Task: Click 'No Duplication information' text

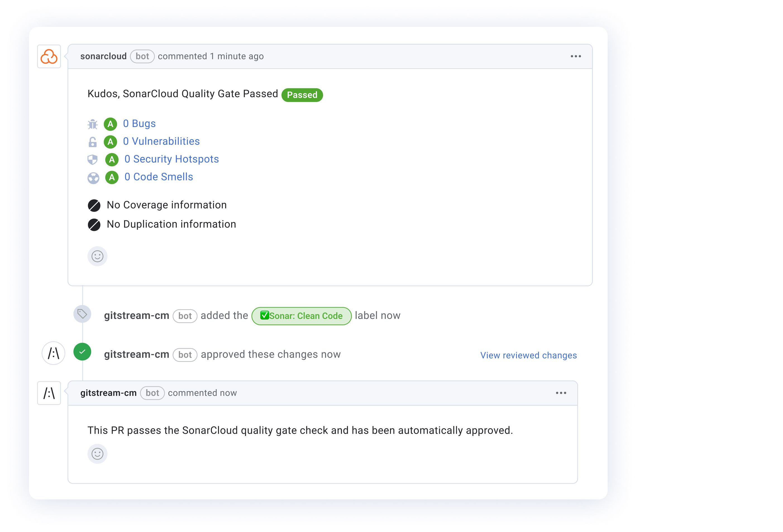Action: [171, 224]
